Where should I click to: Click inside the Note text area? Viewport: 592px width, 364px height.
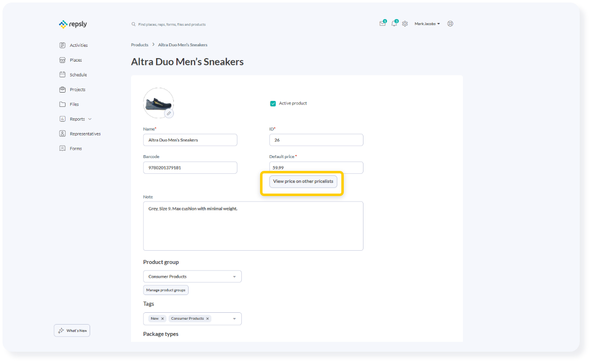pos(253,226)
